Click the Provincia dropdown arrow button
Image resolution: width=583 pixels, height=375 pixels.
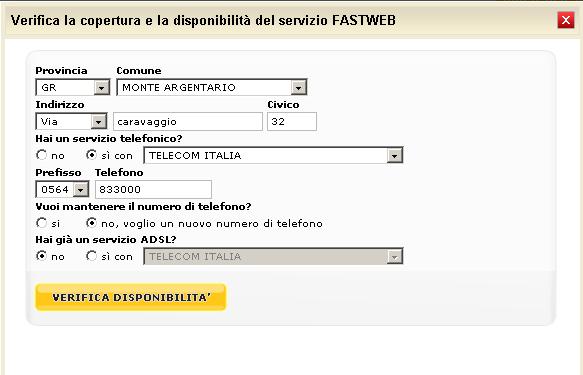pyautogui.click(x=101, y=88)
